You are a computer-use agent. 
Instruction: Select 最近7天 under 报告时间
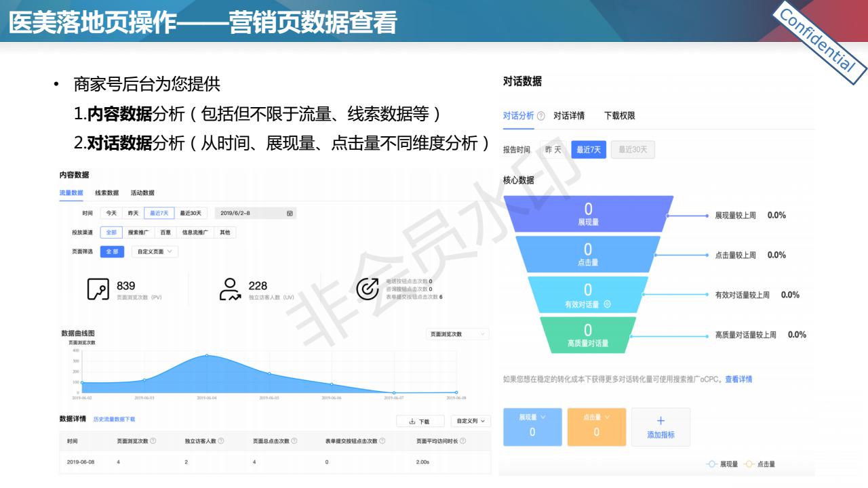(x=589, y=150)
